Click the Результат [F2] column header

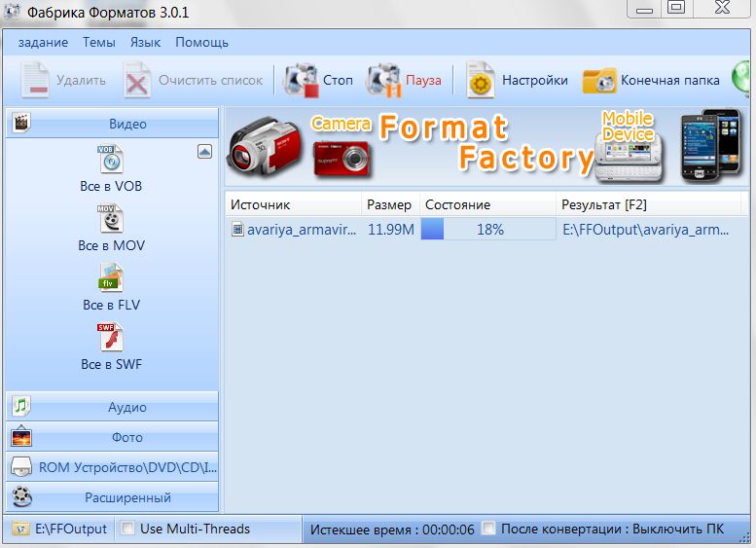point(648,204)
